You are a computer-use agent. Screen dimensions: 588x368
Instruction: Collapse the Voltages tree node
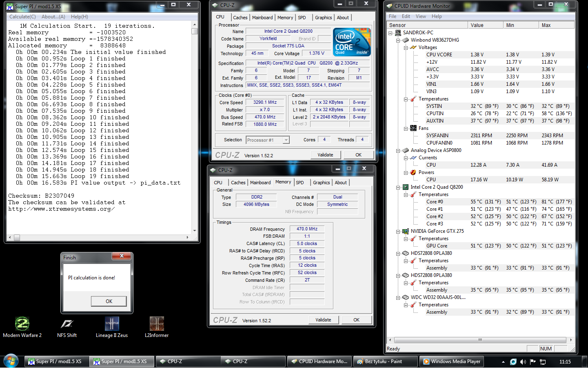[406, 47]
